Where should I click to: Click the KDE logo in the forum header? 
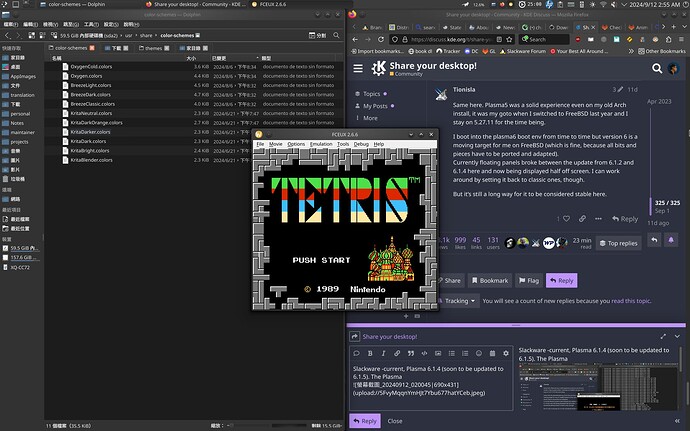378,68
